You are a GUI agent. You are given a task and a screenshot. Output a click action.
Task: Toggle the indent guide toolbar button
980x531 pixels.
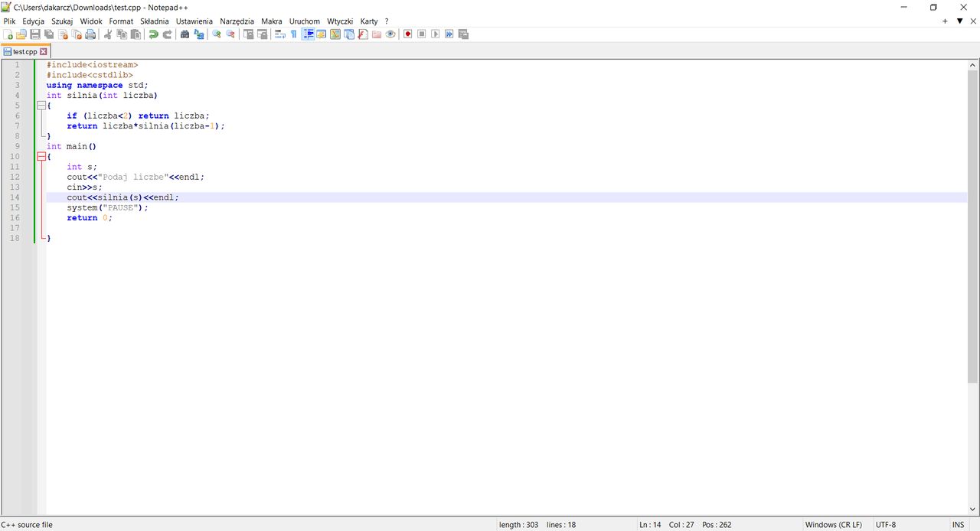(308, 34)
